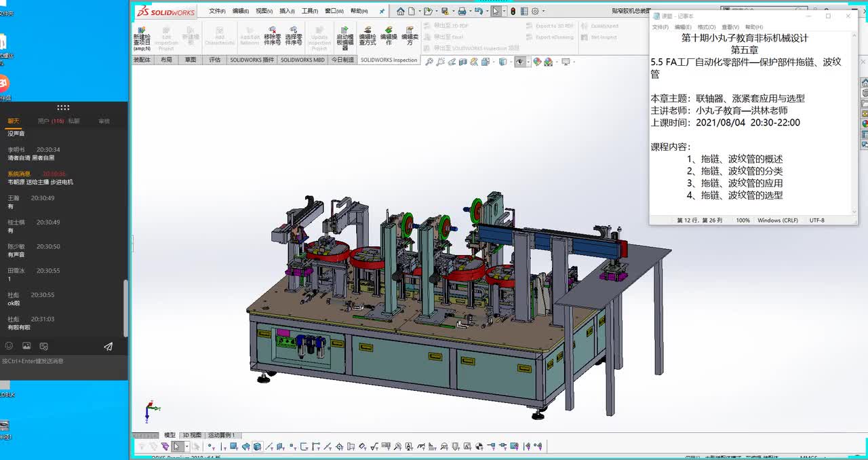The width and height of the screenshot is (868, 460).
Task: Click the Print icon
Action: pos(462,11)
